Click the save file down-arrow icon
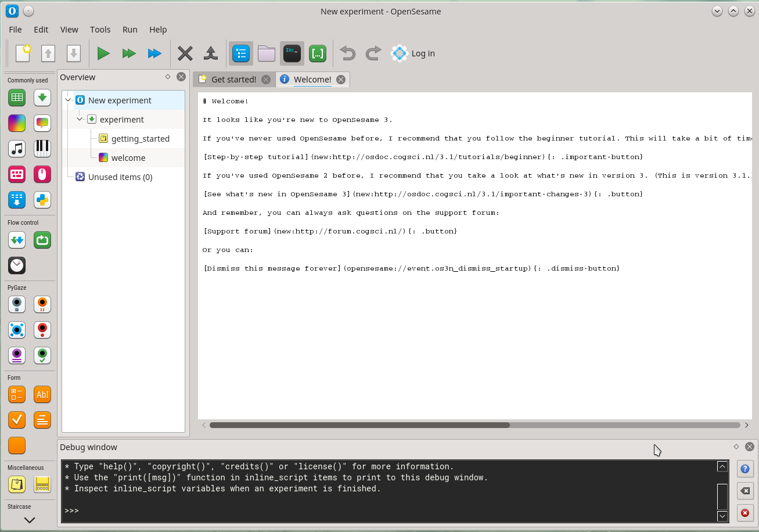 [74, 53]
